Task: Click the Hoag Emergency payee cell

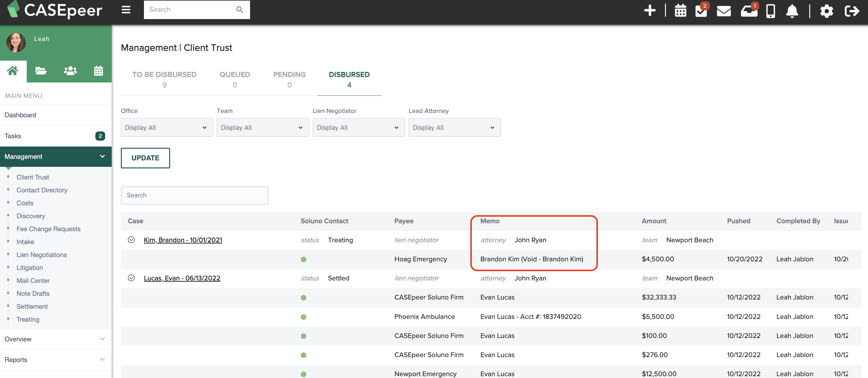Action: 420,259
